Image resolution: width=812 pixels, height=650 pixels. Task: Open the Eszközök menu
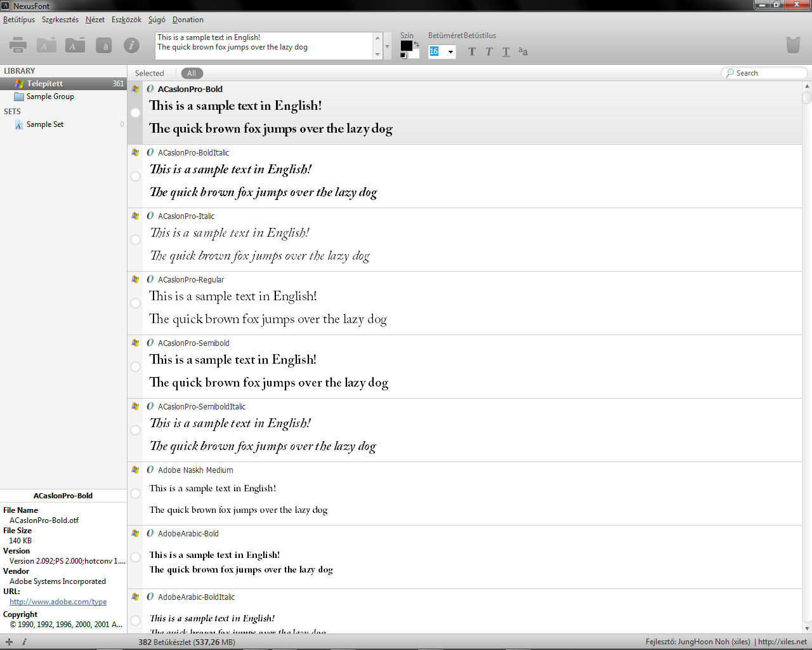(x=126, y=19)
